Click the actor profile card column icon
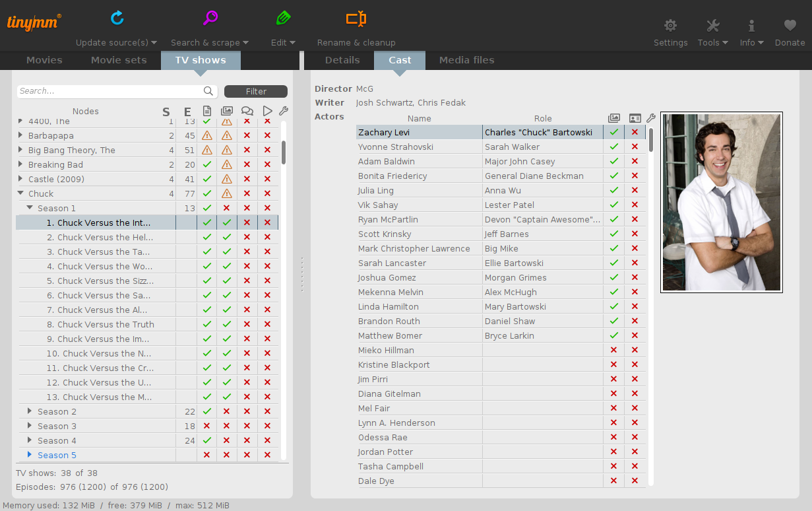812x511 pixels. click(x=635, y=118)
